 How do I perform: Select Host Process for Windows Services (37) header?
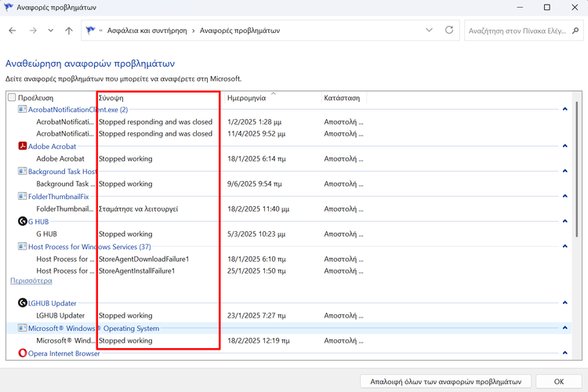[x=89, y=247]
